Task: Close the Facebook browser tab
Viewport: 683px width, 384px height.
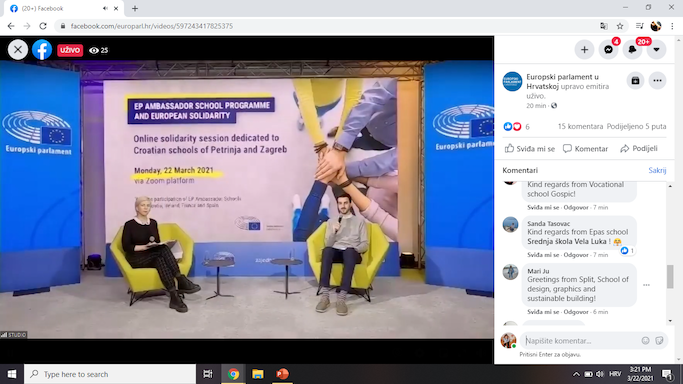Action: coord(116,8)
